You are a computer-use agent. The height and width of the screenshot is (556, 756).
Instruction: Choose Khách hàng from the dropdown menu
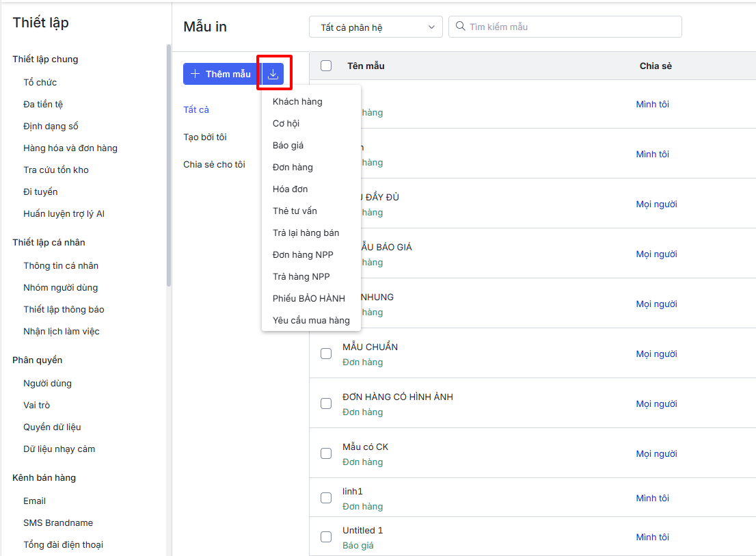click(x=297, y=102)
